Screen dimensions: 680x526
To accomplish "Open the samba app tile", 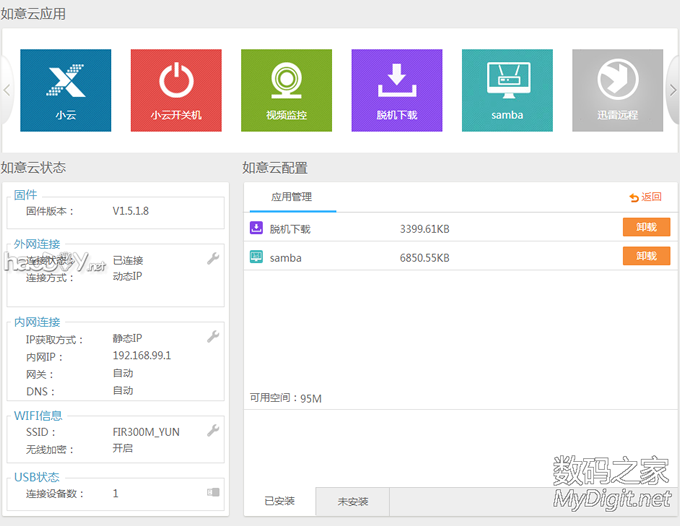I will [507, 90].
